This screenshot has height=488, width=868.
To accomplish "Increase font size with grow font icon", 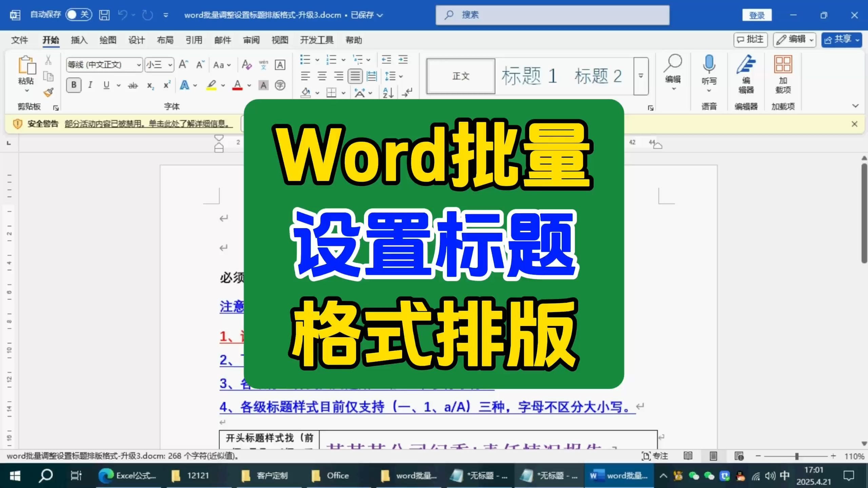I will click(183, 64).
